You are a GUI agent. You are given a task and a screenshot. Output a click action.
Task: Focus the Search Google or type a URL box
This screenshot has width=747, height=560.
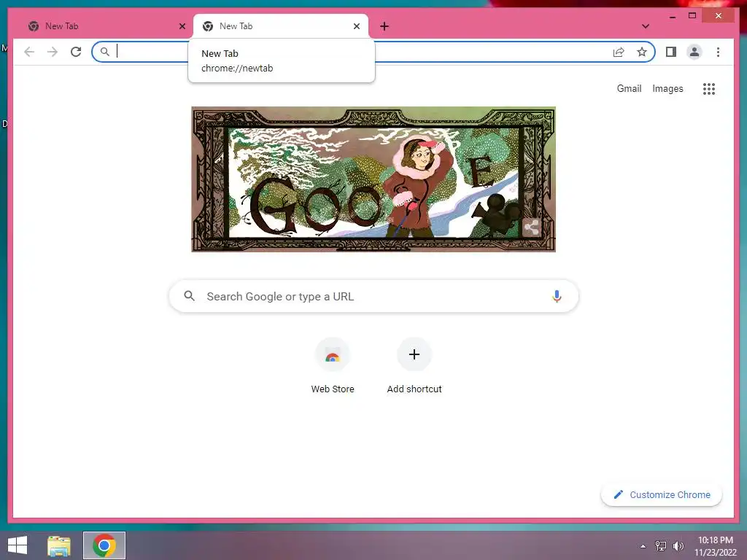pos(373,296)
